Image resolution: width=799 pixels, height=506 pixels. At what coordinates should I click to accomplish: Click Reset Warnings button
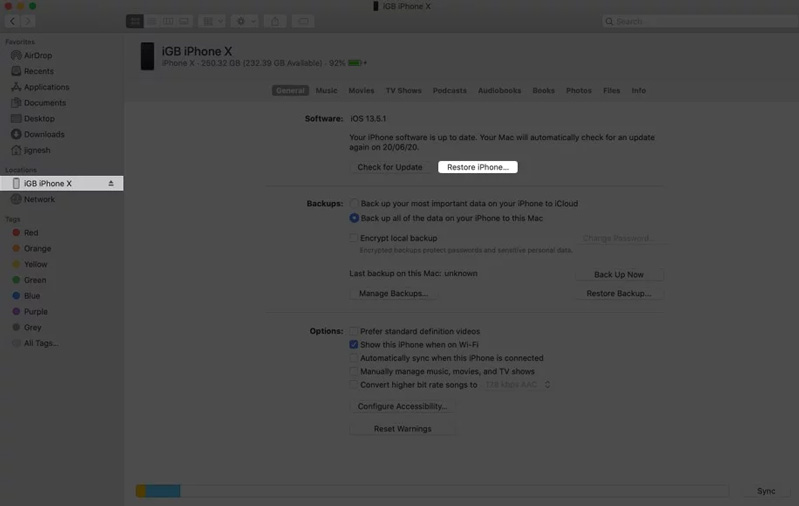point(402,429)
